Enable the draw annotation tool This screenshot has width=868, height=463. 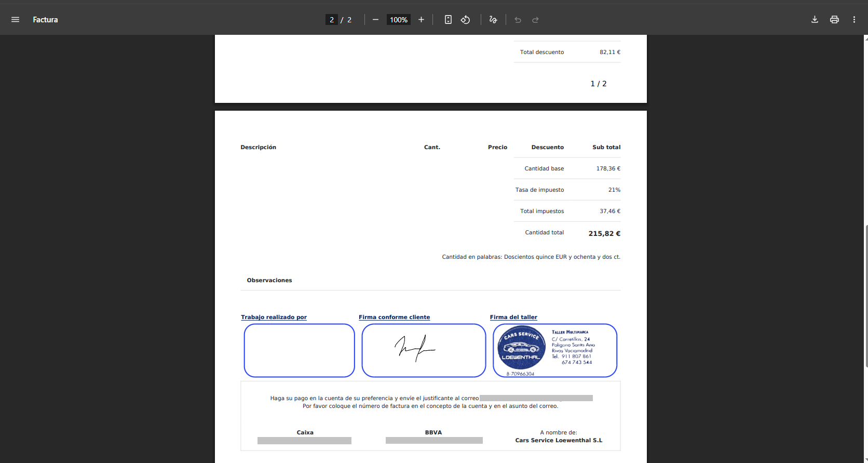tap(493, 20)
